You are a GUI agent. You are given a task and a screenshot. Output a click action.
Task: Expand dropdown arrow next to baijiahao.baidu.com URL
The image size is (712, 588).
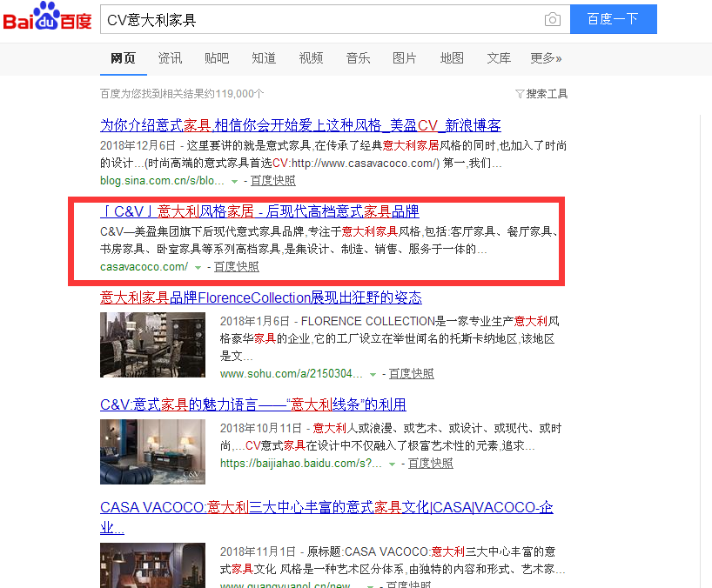[392, 464]
